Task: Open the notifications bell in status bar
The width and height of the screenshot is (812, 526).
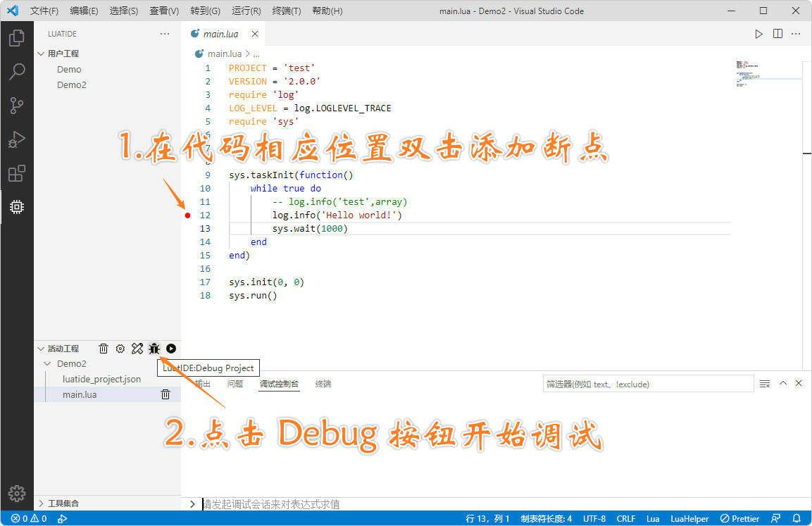Action: 797,518
